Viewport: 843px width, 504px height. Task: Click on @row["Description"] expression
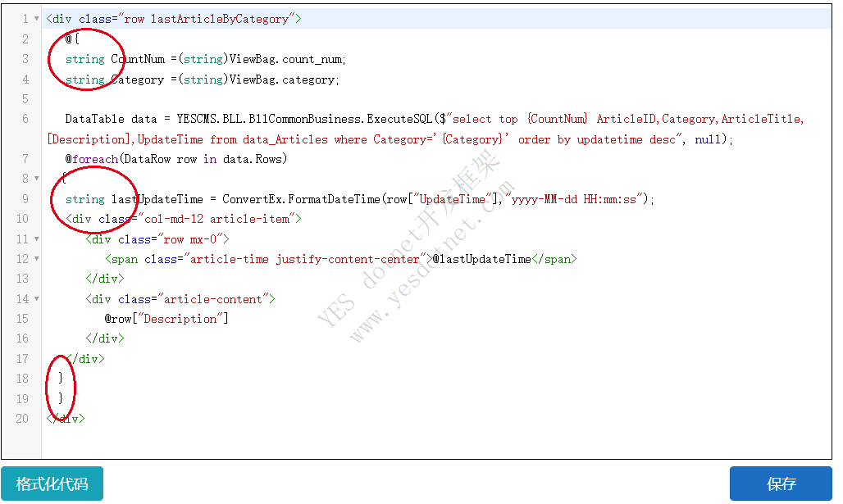point(166,319)
